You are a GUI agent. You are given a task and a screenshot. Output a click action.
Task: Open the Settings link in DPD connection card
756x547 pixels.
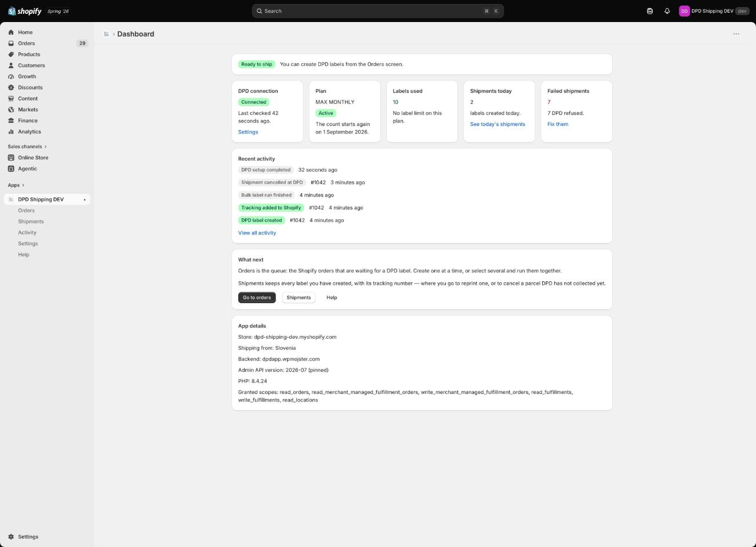point(248,132)
